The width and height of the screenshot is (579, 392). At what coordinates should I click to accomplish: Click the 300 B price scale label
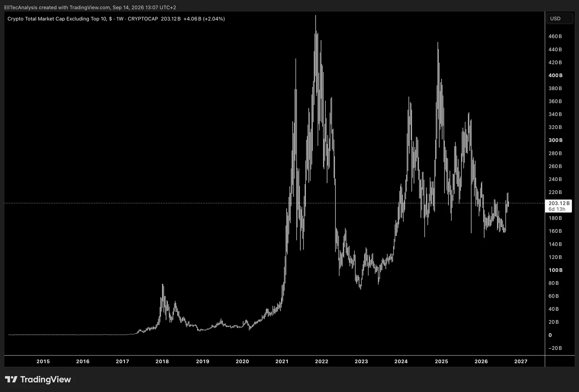click(x=555, y=140)
